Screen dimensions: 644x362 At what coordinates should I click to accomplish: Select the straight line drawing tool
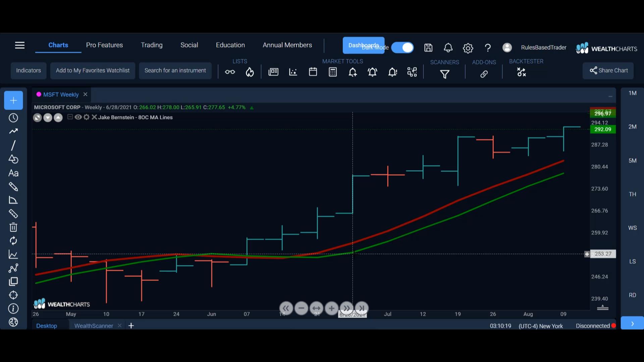pos(13,145)
